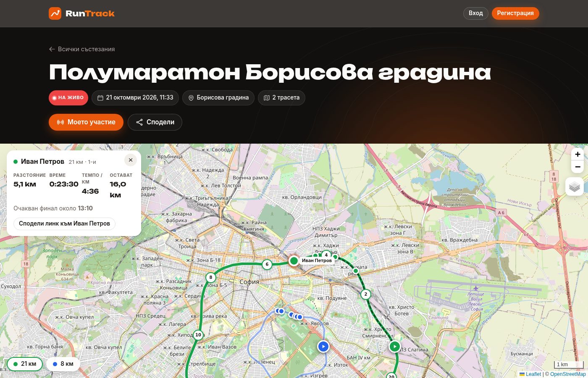Click the green start marker at Слатина
This screenshot has width=588, height=378.
coord(394,346)
